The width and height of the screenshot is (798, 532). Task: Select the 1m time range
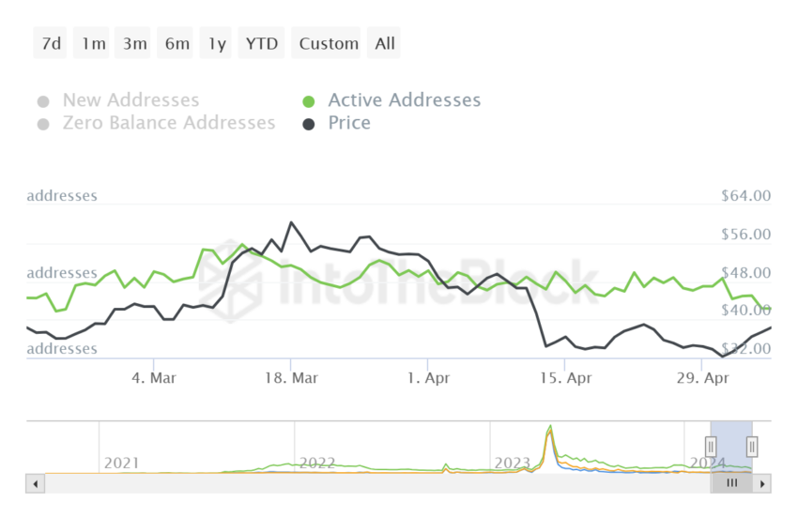[x=92, y=43]
